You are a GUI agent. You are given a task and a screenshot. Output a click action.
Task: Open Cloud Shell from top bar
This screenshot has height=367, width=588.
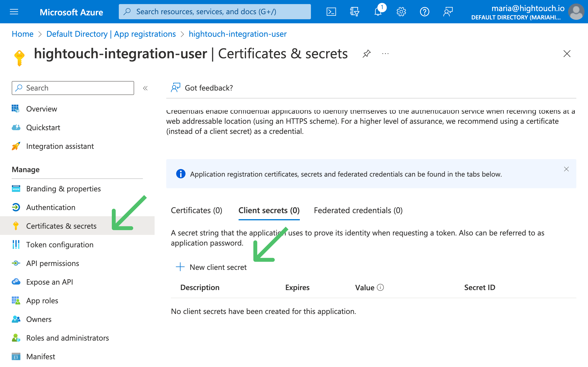coord(331,12)
